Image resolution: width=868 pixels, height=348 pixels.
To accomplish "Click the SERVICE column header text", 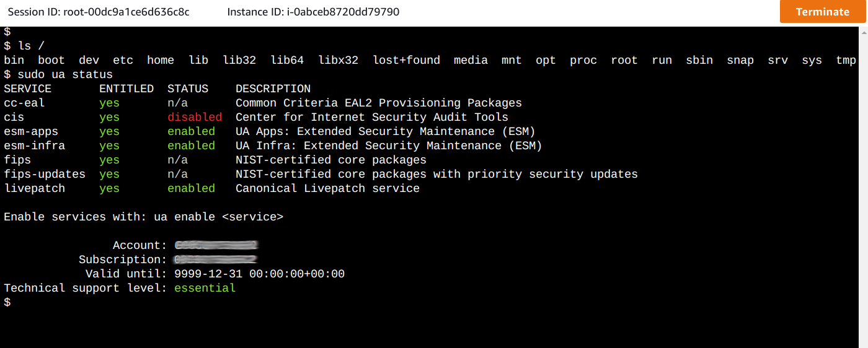I will 27,89.
